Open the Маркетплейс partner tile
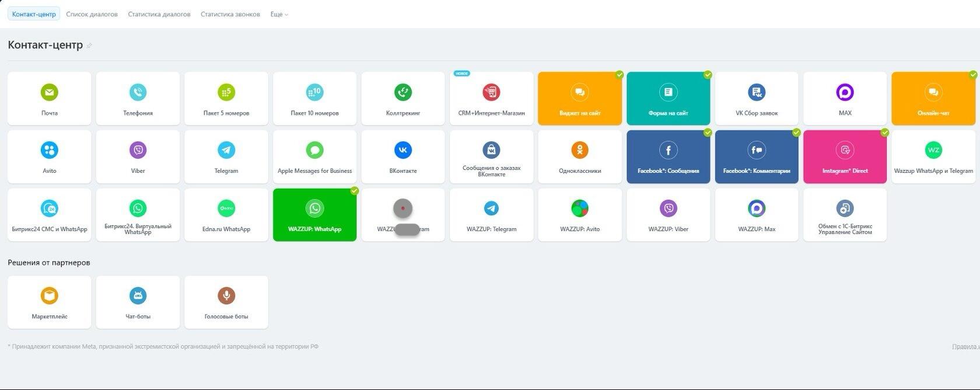Screen dimensions: 980x390 (50, 302)
